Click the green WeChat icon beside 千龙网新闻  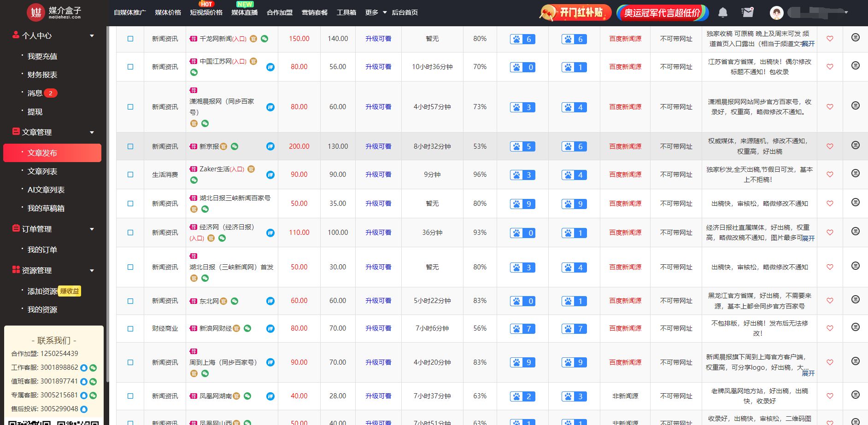pyautogui.click(x=264, y=39)
